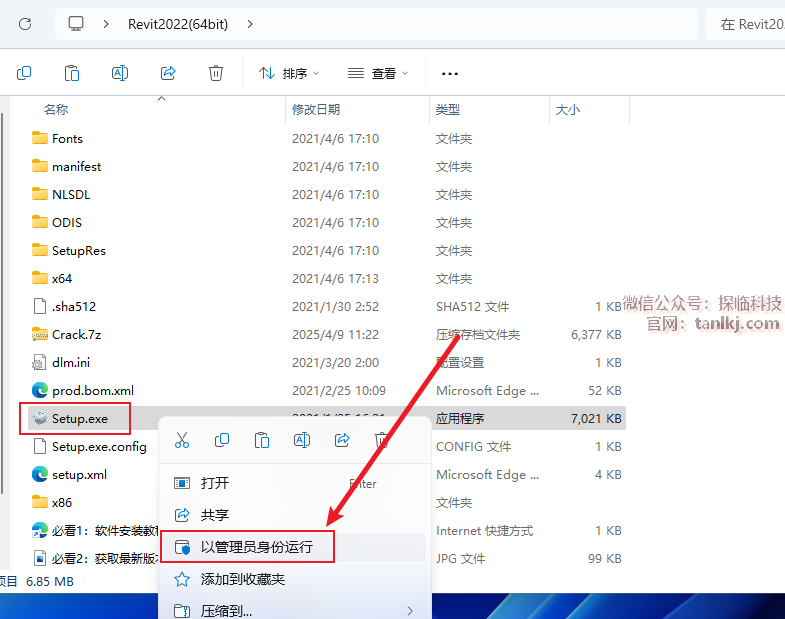785x619 pixels.
Task: Open the 排序 sort dropdown
Action: pos(289,73)
